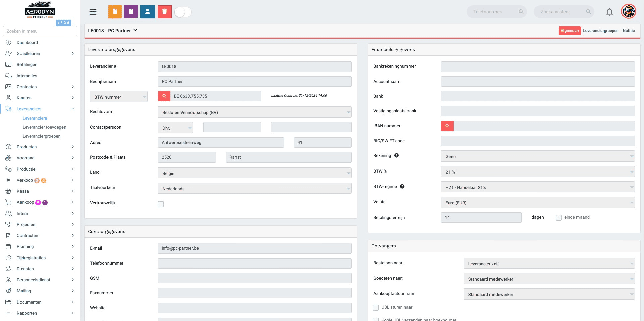The image size is (644, 321).
Task: Open the hamburger menu icon
Action: point(93,12)
